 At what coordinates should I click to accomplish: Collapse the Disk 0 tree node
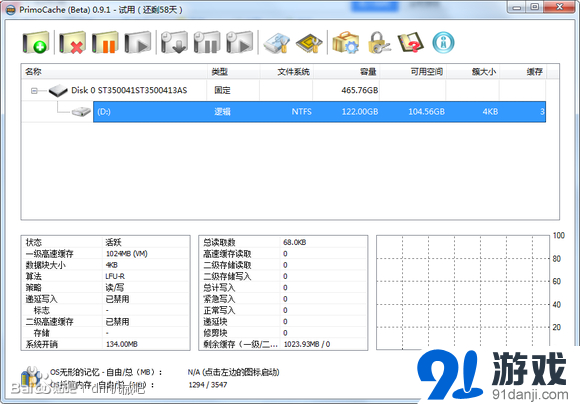pos(34,91)
